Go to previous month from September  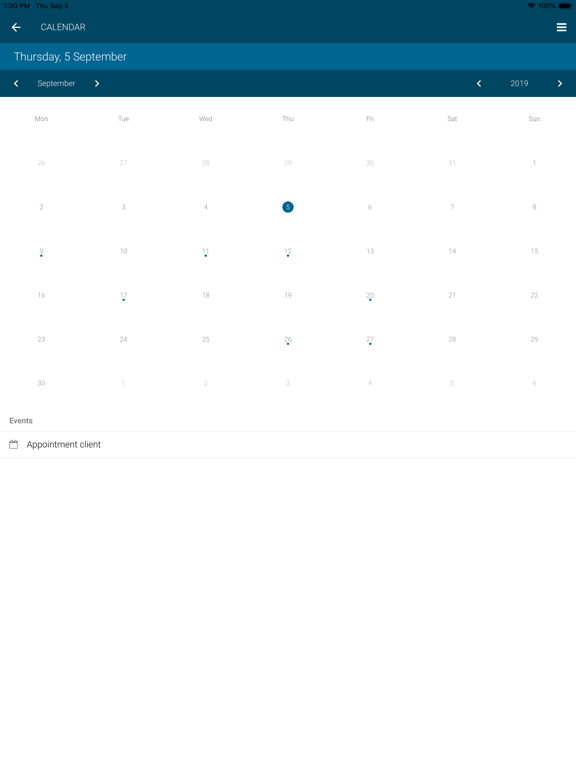point(16,84)
